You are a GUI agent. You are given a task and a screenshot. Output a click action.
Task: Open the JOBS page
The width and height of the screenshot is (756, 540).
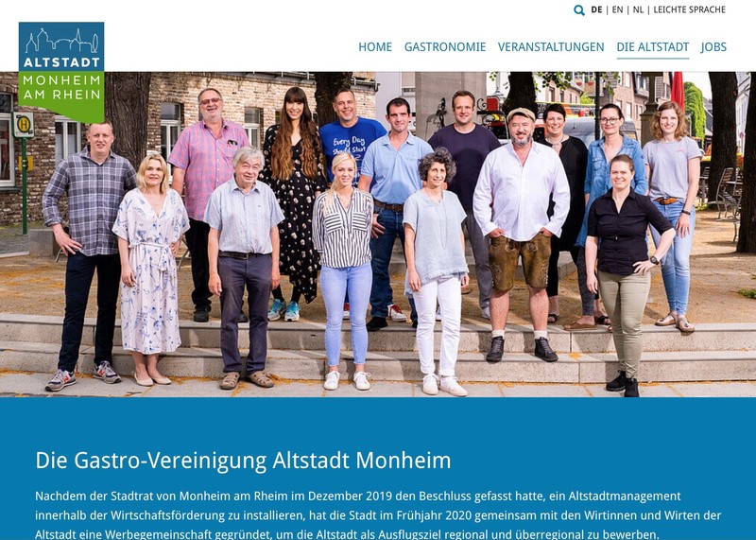[713, 46]
